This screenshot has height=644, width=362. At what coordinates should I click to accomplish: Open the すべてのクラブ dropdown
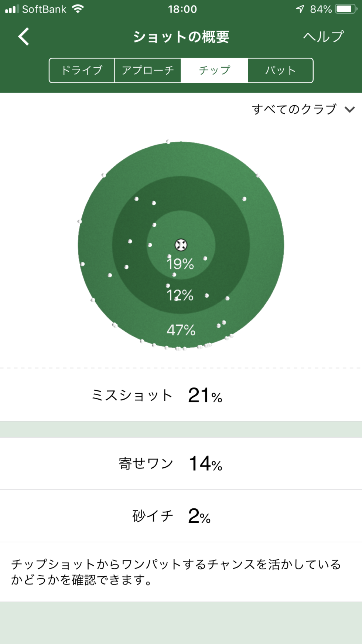294,109
